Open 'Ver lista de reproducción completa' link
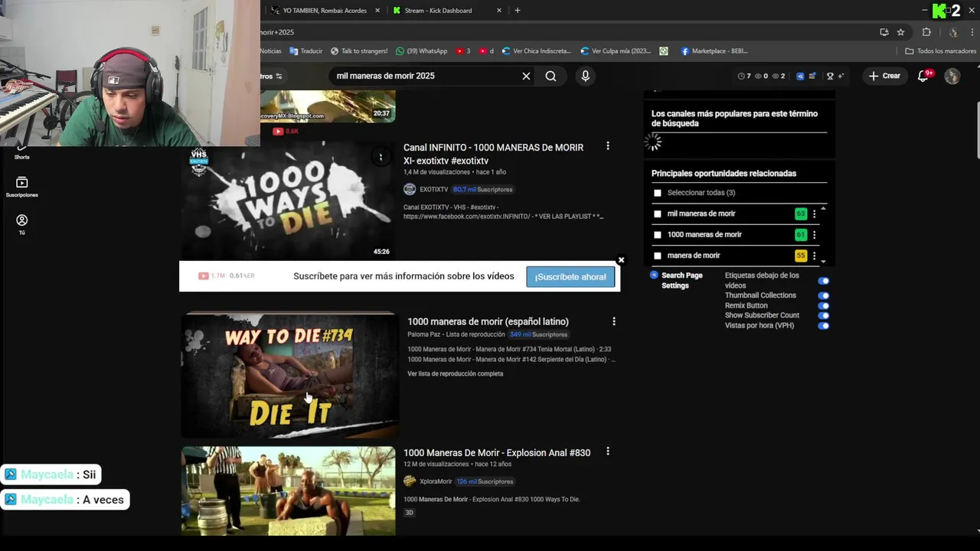 point(456,374)
